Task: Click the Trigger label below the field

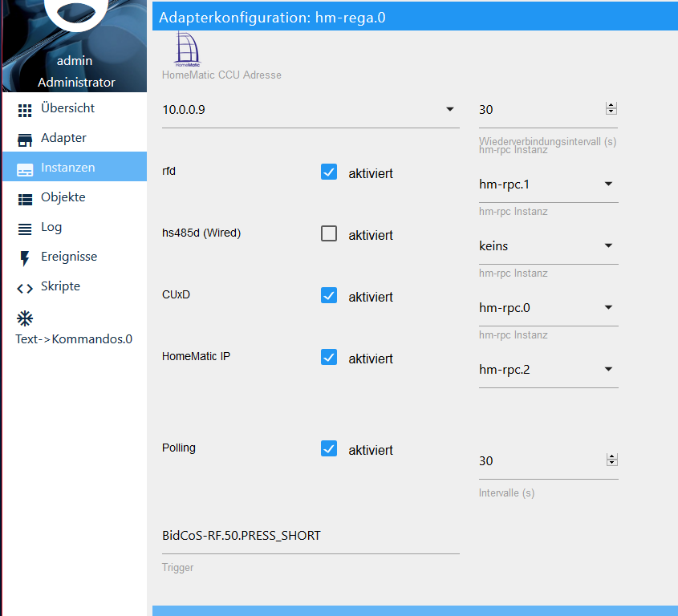Action: tap(177, 568)
